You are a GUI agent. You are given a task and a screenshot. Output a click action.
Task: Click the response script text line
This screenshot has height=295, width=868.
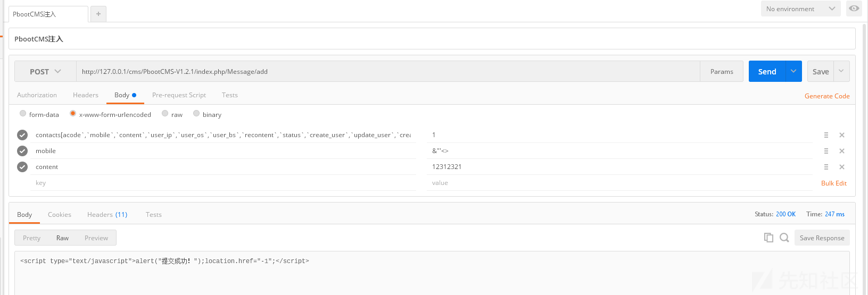point(164,261)
